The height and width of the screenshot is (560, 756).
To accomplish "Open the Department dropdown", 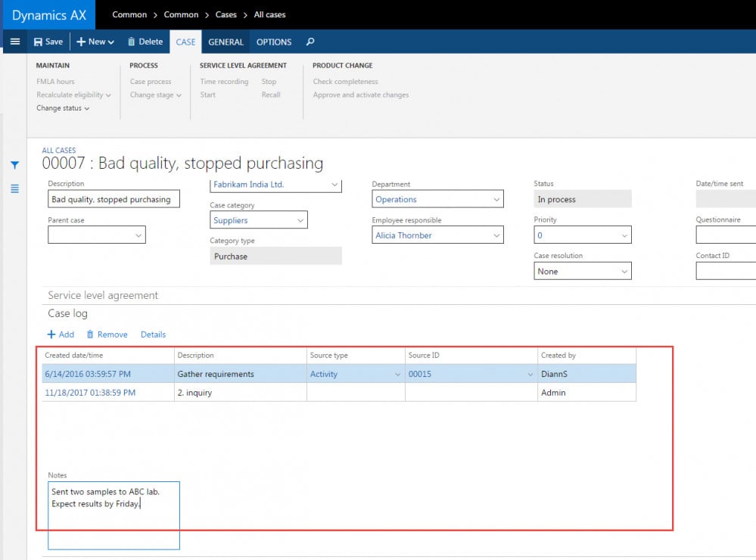I will [496, 200].
